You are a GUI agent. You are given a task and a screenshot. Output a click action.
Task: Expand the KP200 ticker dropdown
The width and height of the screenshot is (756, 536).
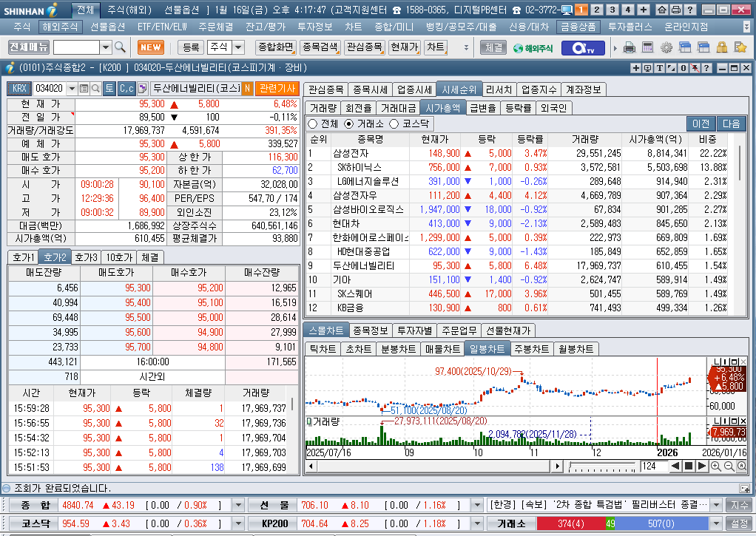477,523
